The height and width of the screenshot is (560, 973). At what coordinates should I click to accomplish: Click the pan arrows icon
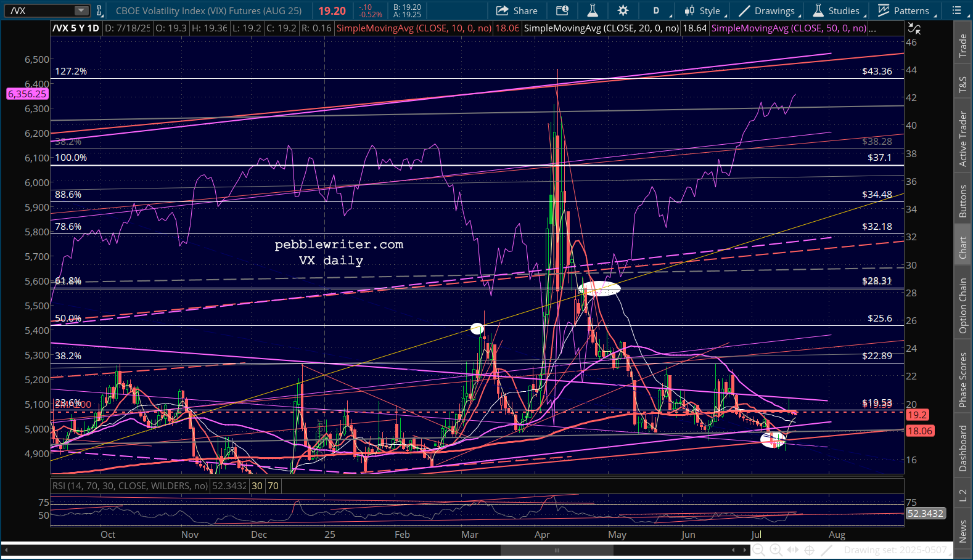pos(793,550)
